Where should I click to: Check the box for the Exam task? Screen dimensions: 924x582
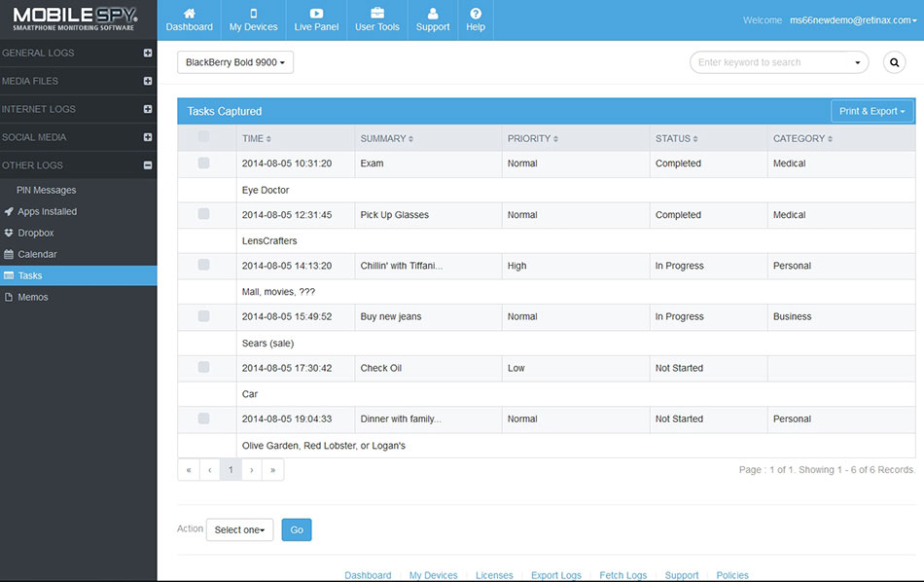click(203, 163)
